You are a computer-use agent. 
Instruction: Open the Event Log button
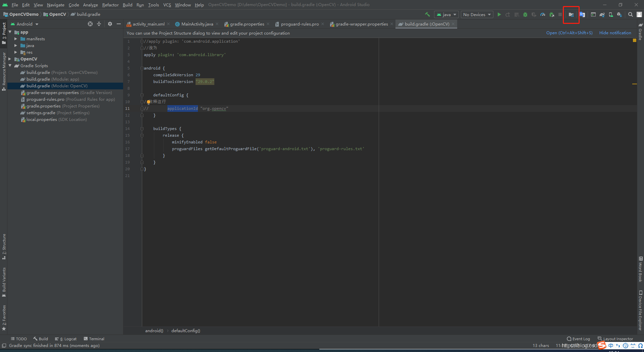579,339
